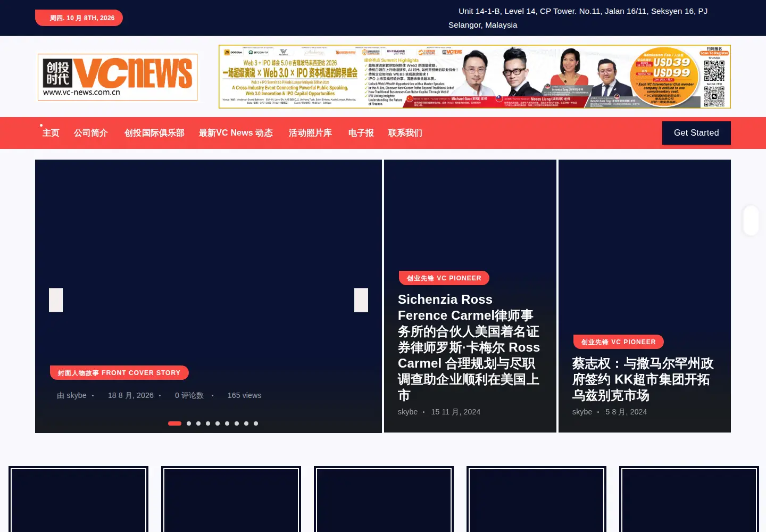Open the 电子报 menu item
The image size is (766, 532).
tap(361, 133)
